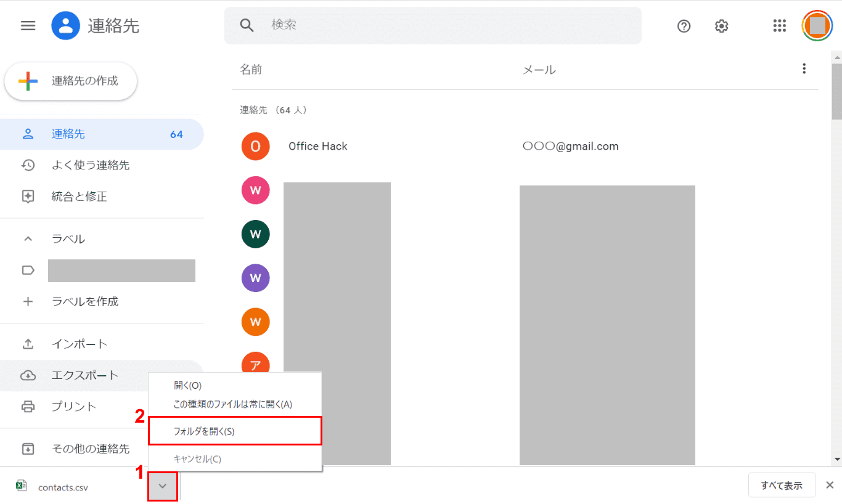
Task: Open the Help question-mark icon
Action: (x=684, y=26)
